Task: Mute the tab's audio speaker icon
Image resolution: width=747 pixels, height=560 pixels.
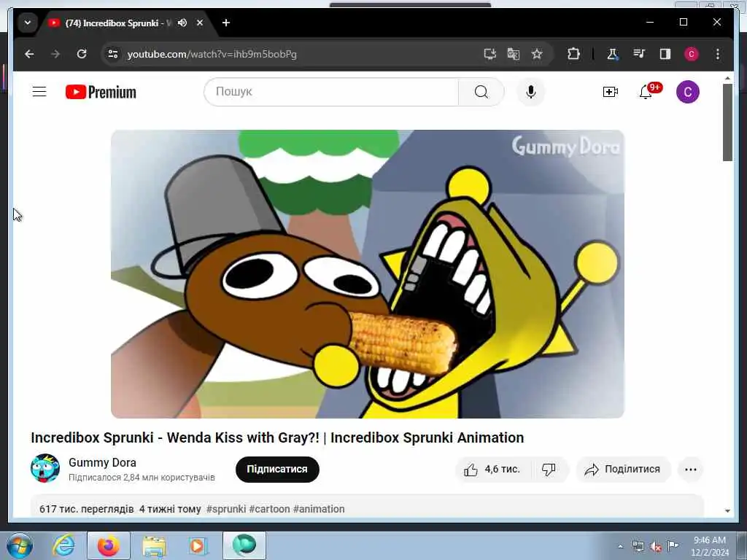Action: click(x=182, y=23)
